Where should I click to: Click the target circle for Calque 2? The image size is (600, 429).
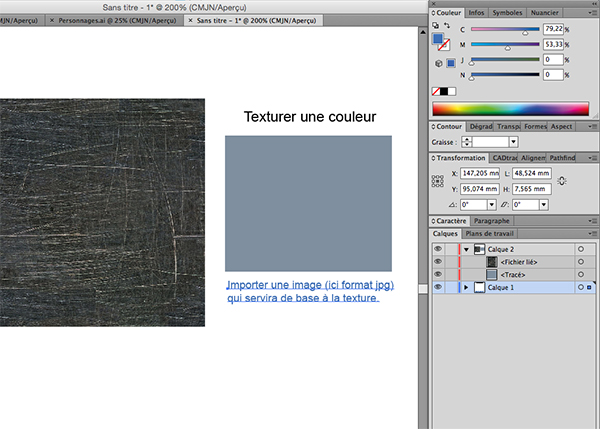(581, 248)
